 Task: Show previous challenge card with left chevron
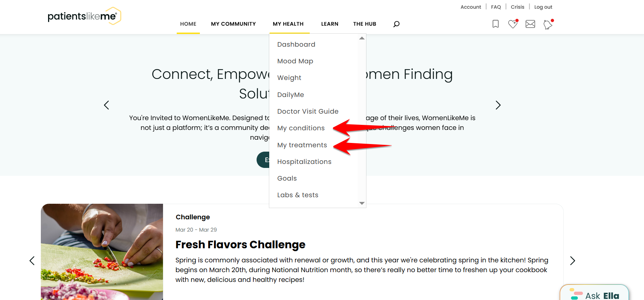pos(32,261)
